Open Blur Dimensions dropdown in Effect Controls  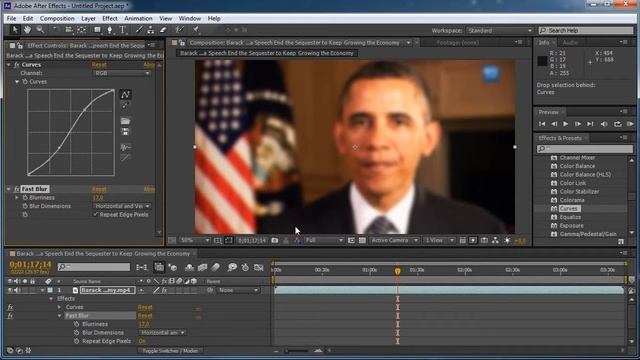tap(122, 206)
